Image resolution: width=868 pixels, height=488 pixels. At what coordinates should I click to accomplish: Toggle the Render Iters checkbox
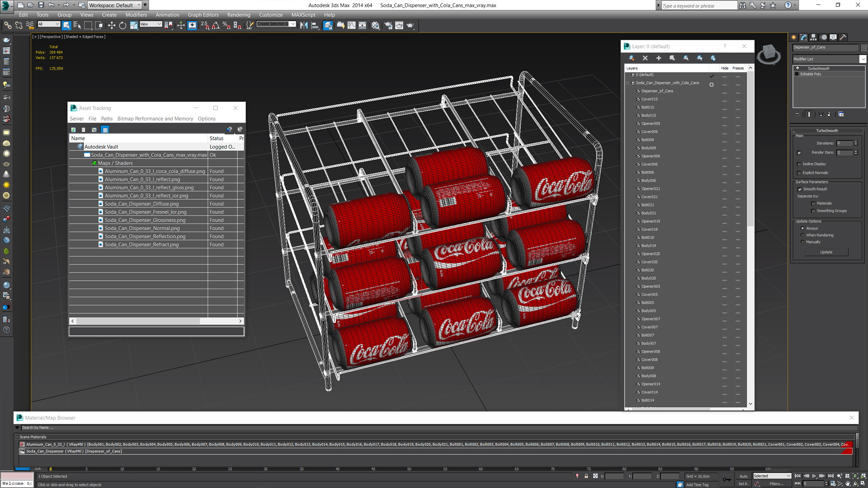799,153
